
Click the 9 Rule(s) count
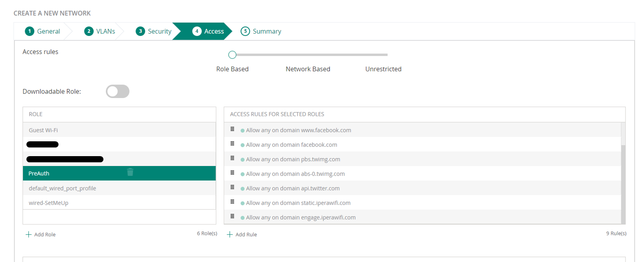[x=616, y=234]
